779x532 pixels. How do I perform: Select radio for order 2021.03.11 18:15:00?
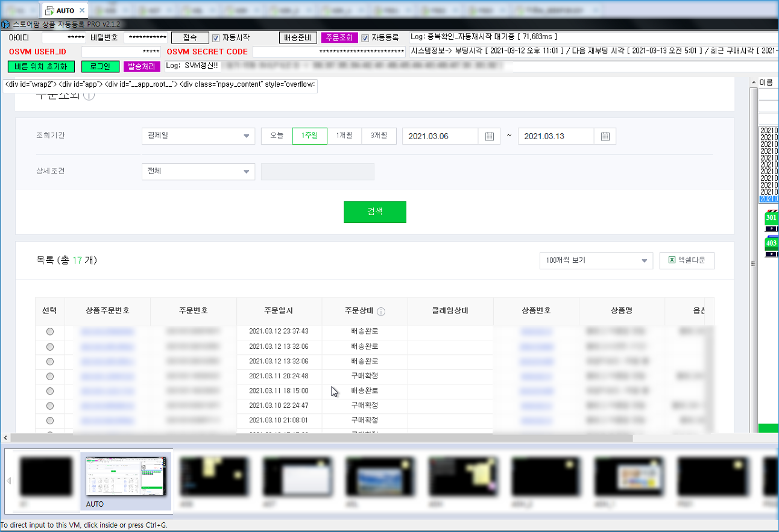pyautogui.click(x=50, y=391)
